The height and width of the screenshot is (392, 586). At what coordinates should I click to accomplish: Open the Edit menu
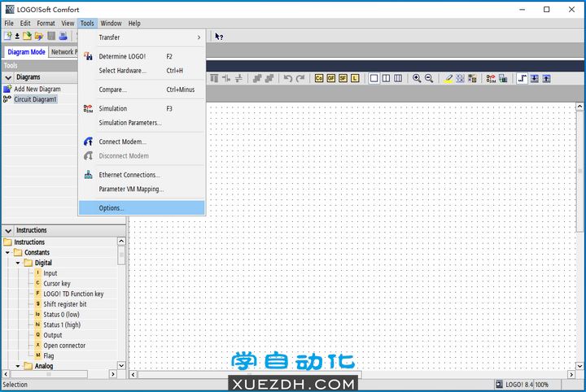click(25, 23)
